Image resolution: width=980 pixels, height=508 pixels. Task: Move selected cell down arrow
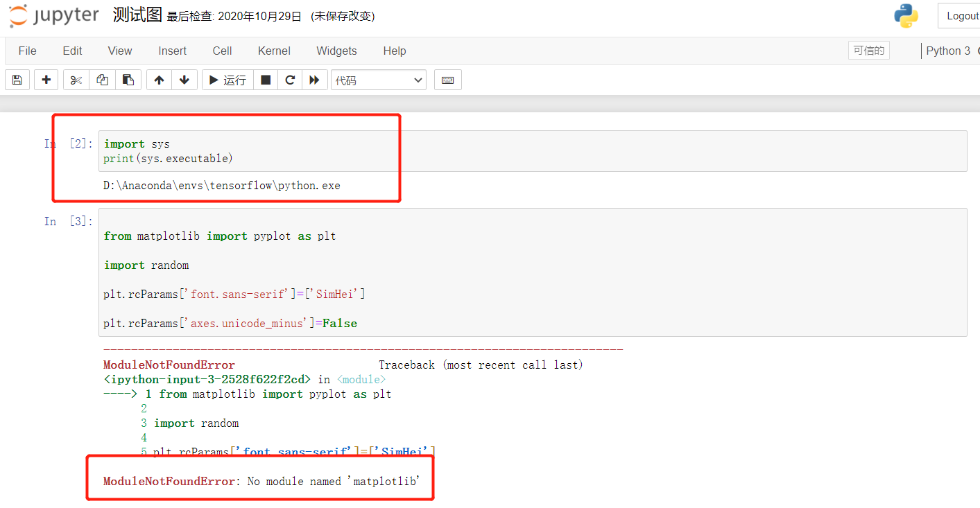(x=184, y=80)
